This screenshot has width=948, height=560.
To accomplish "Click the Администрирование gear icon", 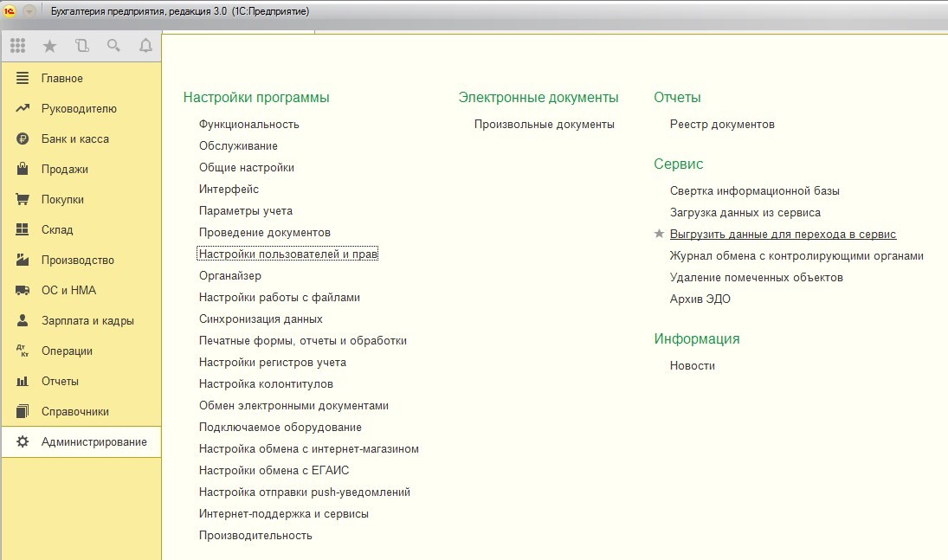I will click(x=23, y=441).
